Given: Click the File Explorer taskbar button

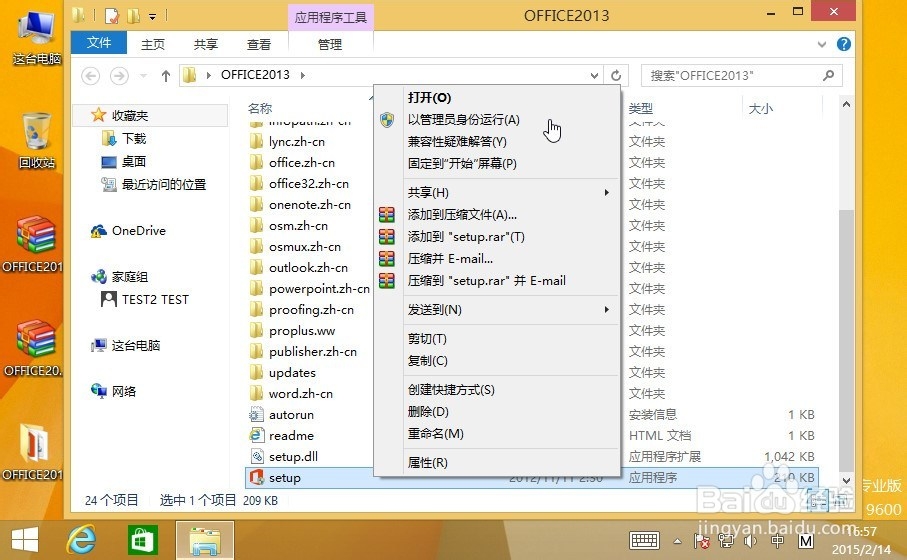Looking at the screenshot, I should pos(205,540).
